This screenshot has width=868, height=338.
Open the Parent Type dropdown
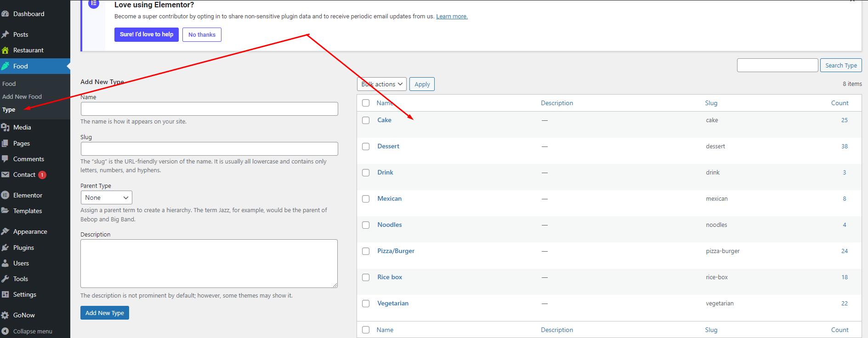(107, 197)
